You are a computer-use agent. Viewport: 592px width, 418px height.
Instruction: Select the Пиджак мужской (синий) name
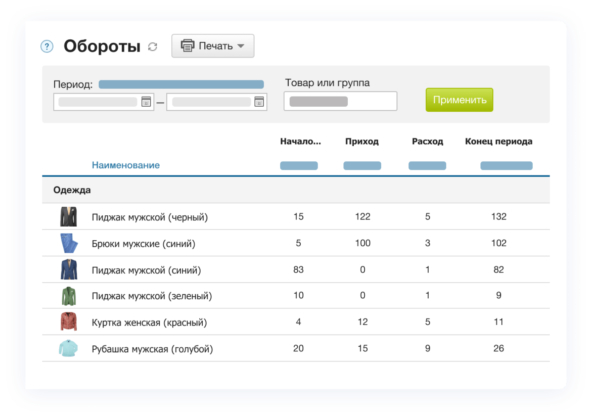(146, 270)
